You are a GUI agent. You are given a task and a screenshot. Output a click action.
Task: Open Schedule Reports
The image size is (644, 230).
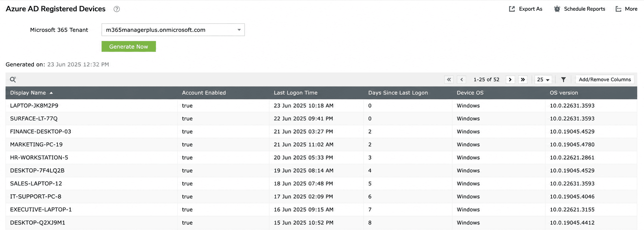pos(580,9)
